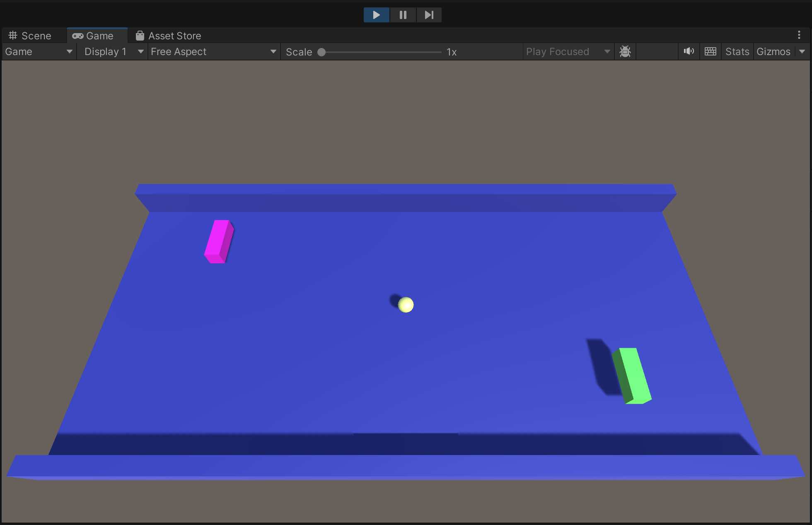812x525 pixels.
Task: Click the Scene grid icon
Action: (x=13, y=36)
